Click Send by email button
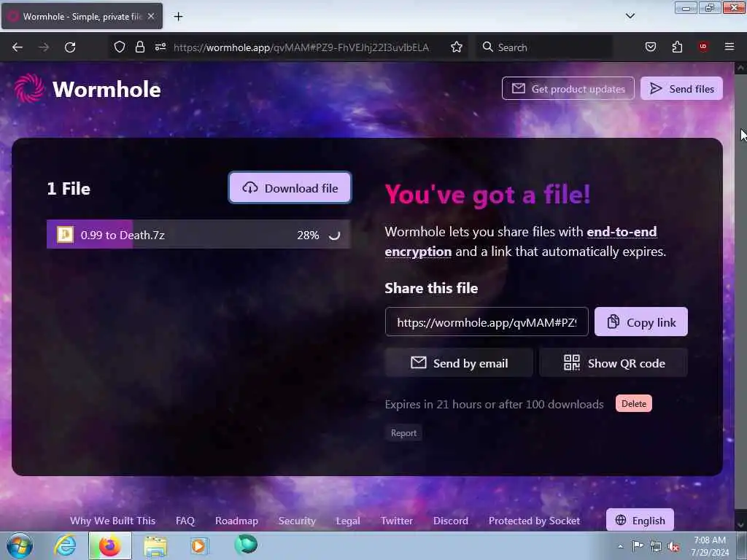 (x=459, y=363)
